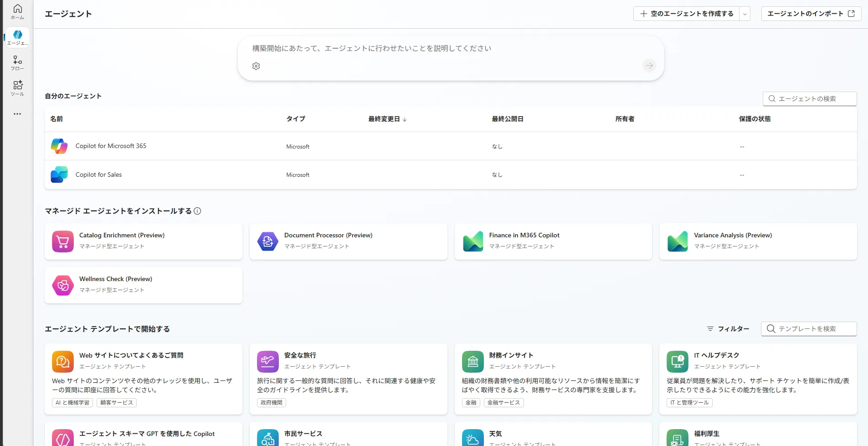Click the settings gear in prompt box
This screenshot has height=446, width=868.
point(256,66)
